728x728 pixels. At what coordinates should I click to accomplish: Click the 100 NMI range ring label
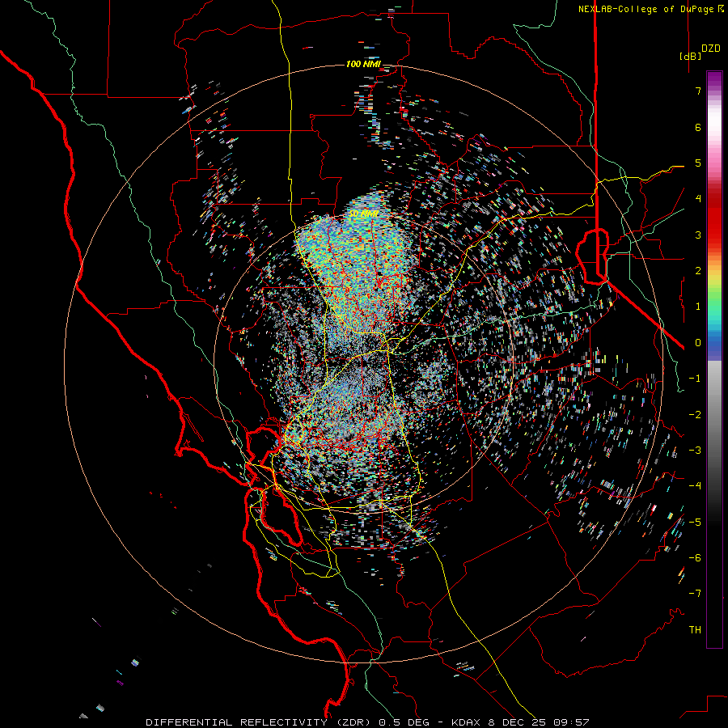pyautogui.click(x=363, y=64)
